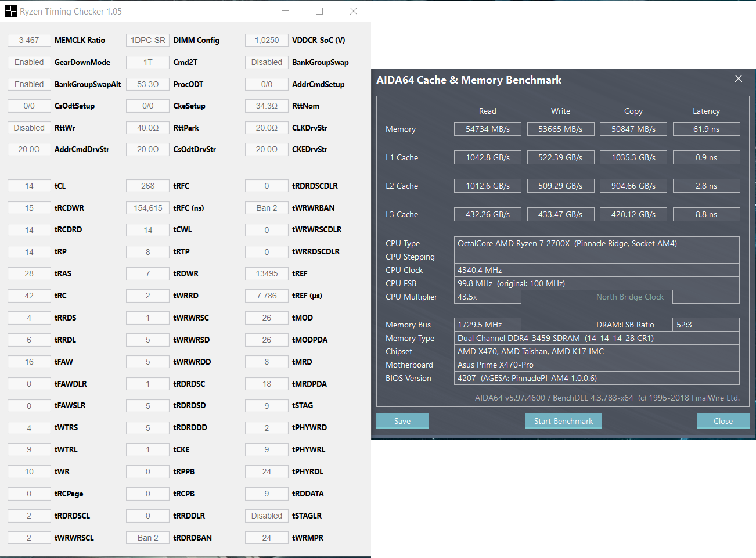The width and height of the screenshot is (756, 558).
Task: Click the Cmd2T value 1T
Action: coord(148,62)
